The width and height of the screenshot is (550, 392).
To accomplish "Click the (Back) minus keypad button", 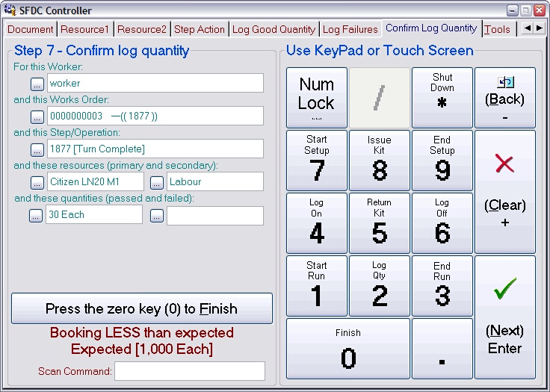I will point(505,98).
